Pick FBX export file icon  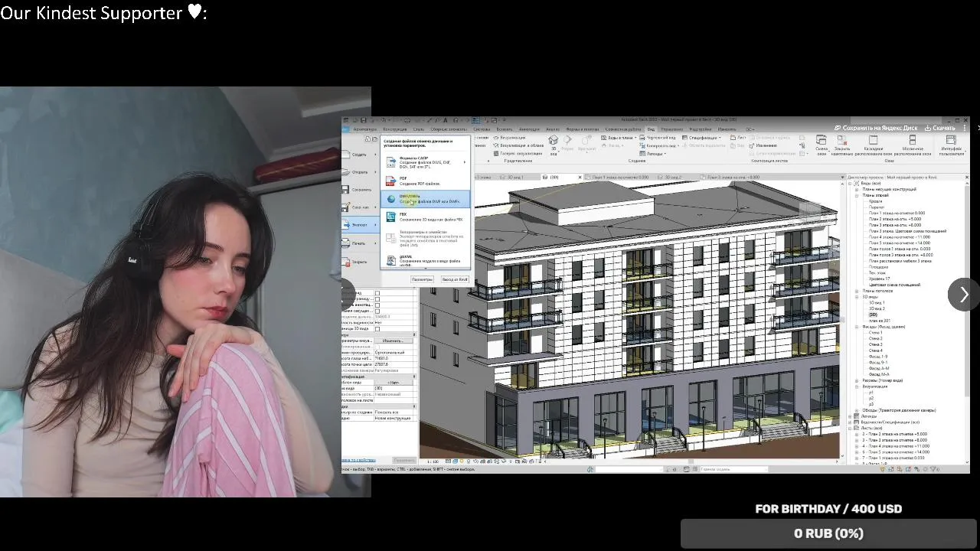point(391,217)
